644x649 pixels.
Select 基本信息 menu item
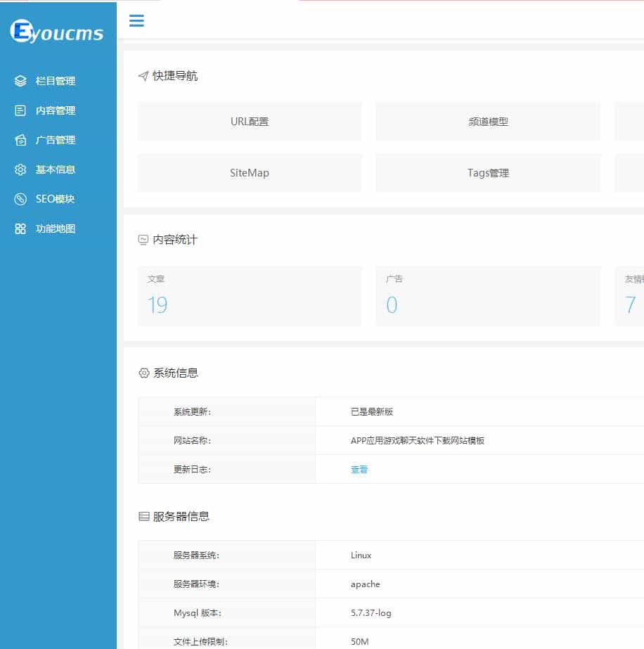pos(56,169)
